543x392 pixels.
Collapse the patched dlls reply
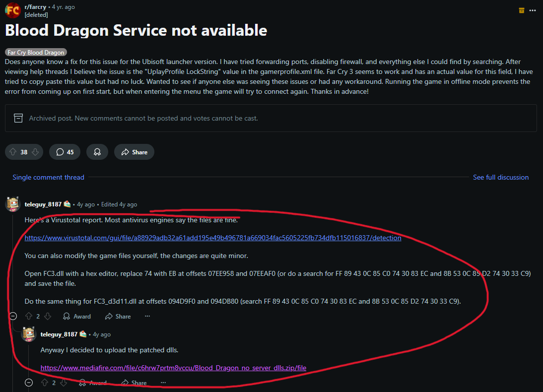tap(29, 383)
